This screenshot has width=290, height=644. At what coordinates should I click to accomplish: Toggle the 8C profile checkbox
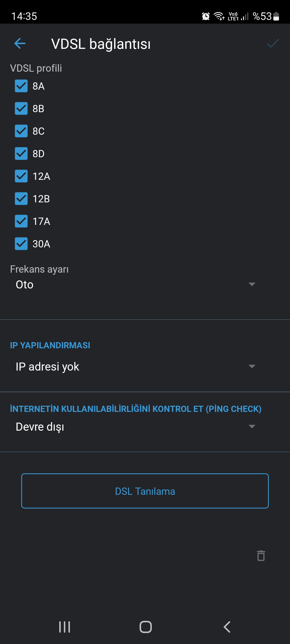[x=21, y=131]
